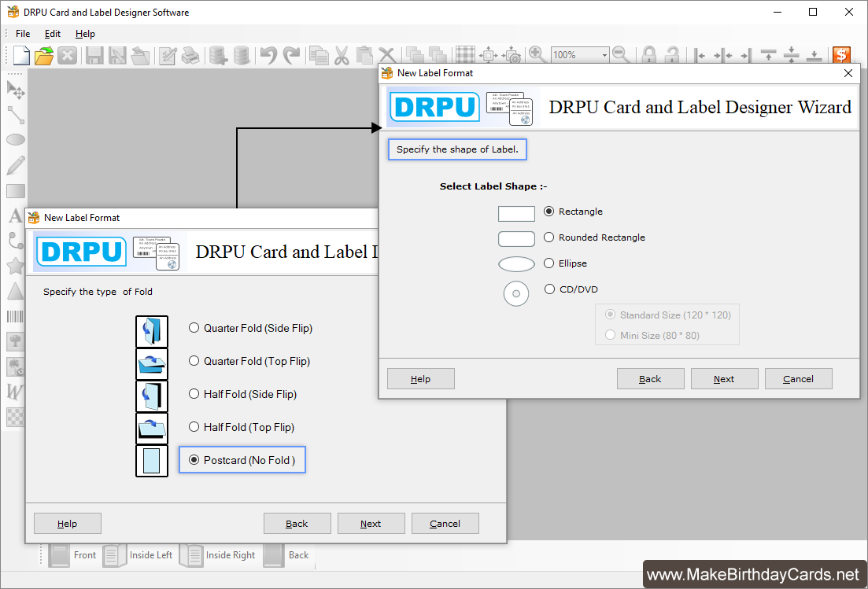This screenshot has width=868, height=589.
Task: Click the Zoom In magnifier icon
Action: 537,54
